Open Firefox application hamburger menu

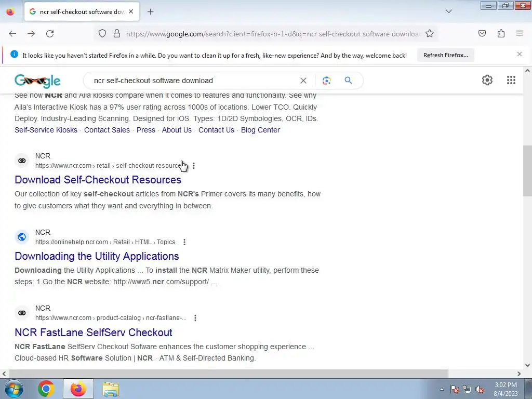[x=520, y=34]
